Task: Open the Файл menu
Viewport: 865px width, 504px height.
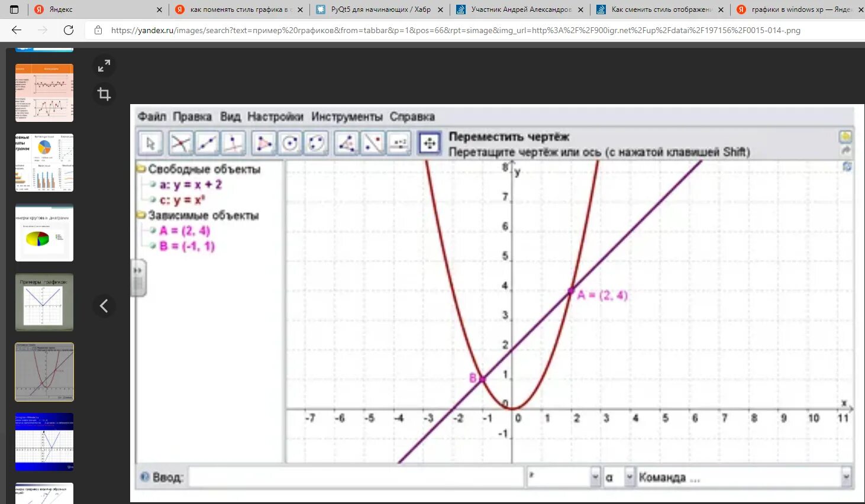Action: point(152,117)
